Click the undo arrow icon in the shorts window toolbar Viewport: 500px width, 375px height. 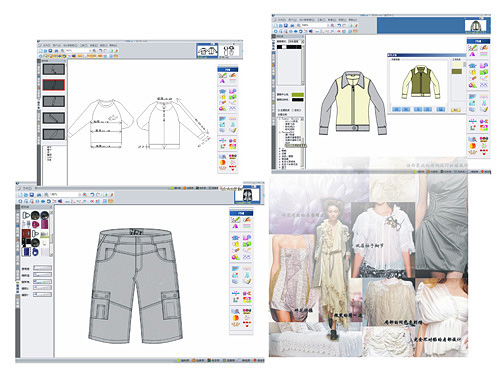point(92,194)
